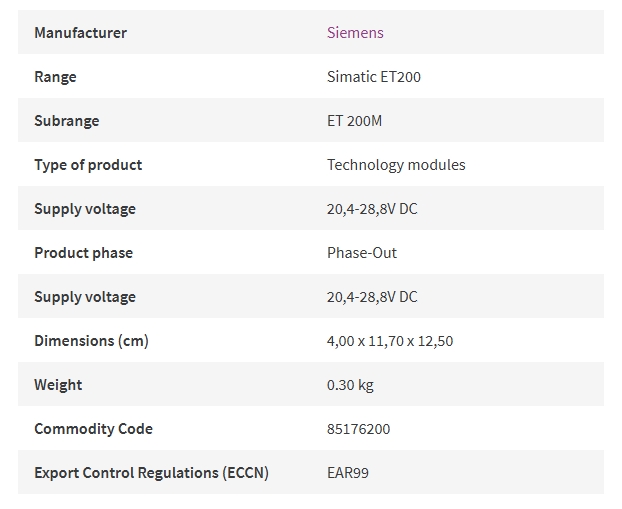Screen dimensions: 622x509
Task: Select the 4,00 x 11,70 x 12,50 value
Action: 390,341
